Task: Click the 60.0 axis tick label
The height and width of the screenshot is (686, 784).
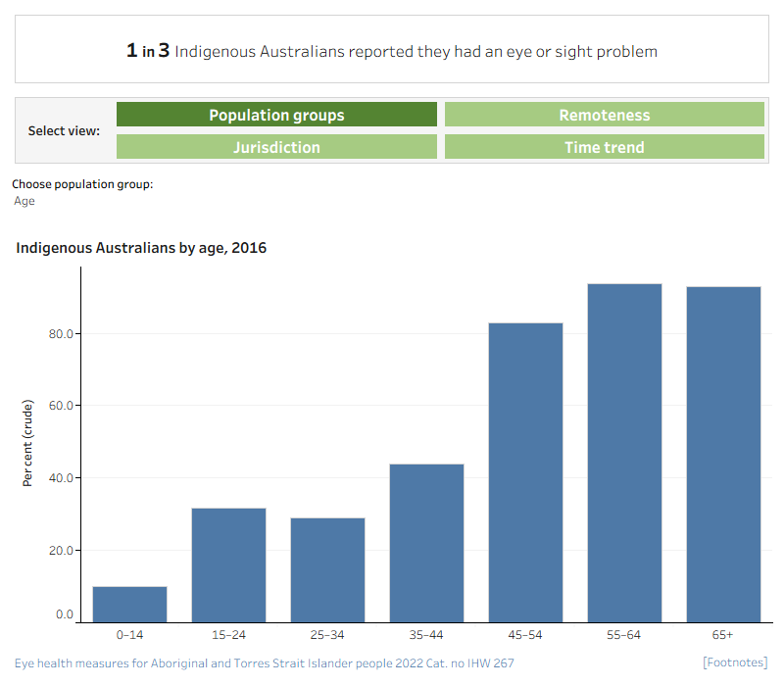Action: pyautogui.click(x=61, y=406)
